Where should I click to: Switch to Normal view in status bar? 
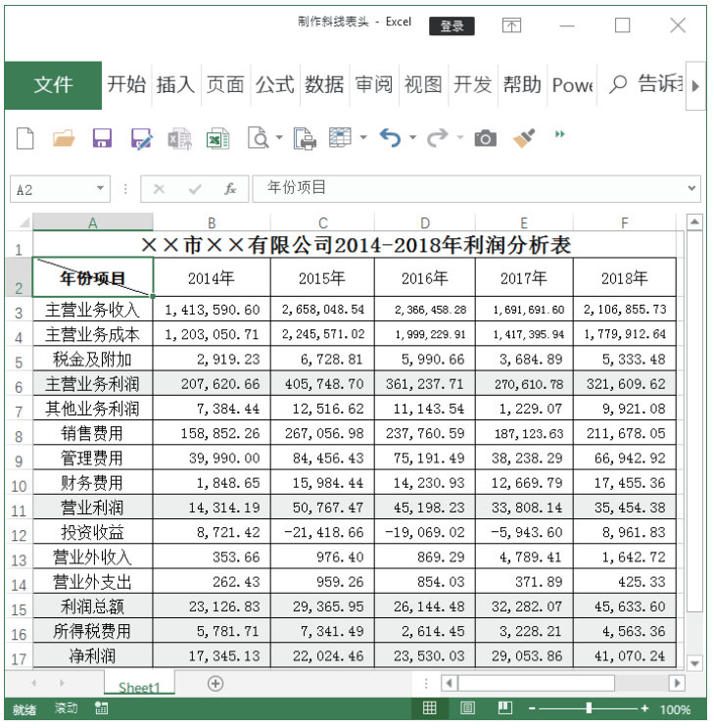coord(429,708)
